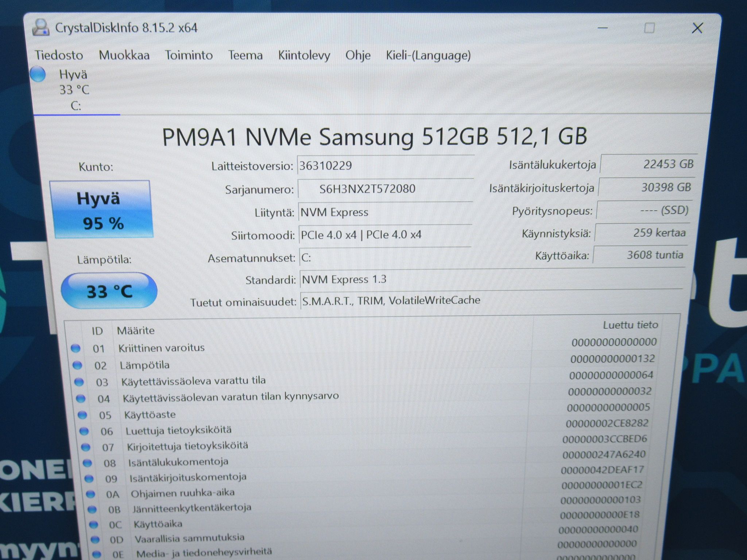Select the Käyttöaste attribute name
This screenshot has width=747, height=560.
pos(150,415)
